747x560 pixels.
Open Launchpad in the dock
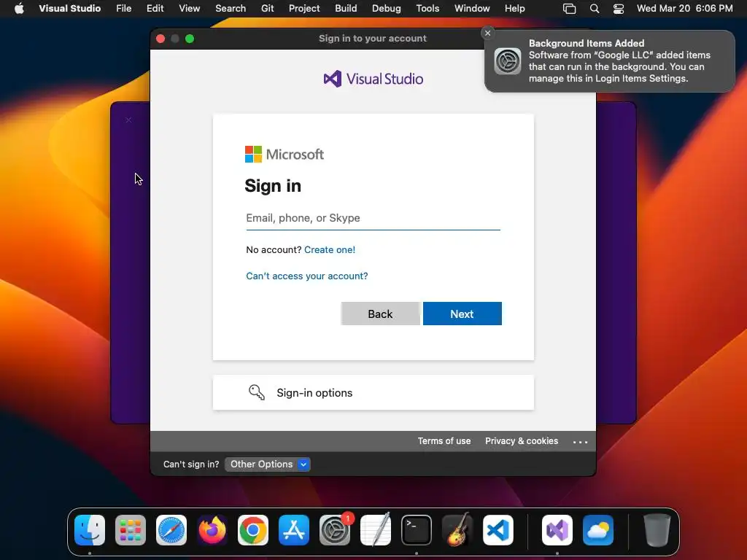click(x=131, y=530)
